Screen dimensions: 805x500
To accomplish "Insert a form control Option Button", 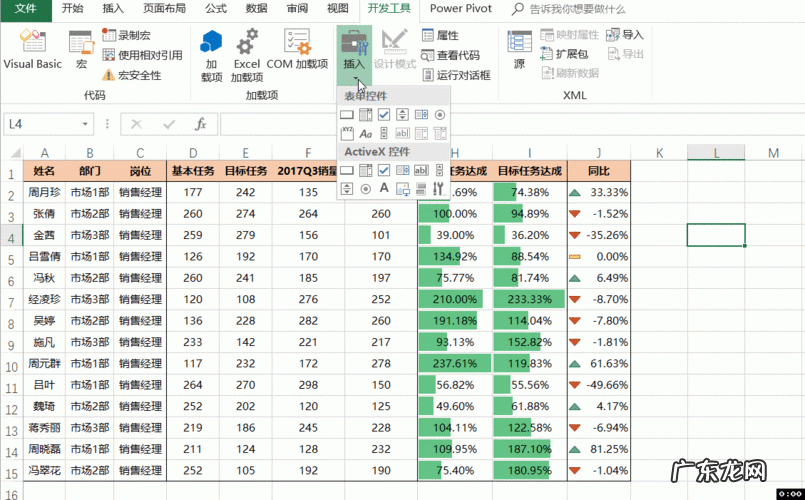I will (x=439, y=114).
